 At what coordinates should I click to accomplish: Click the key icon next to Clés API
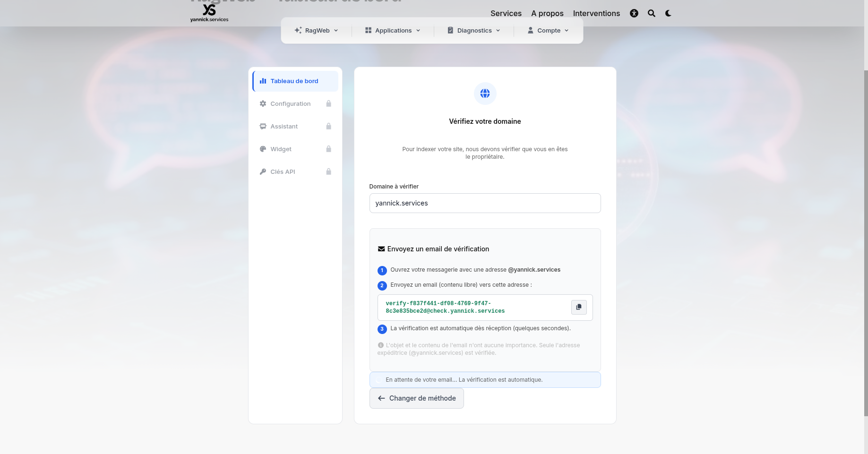263,171
